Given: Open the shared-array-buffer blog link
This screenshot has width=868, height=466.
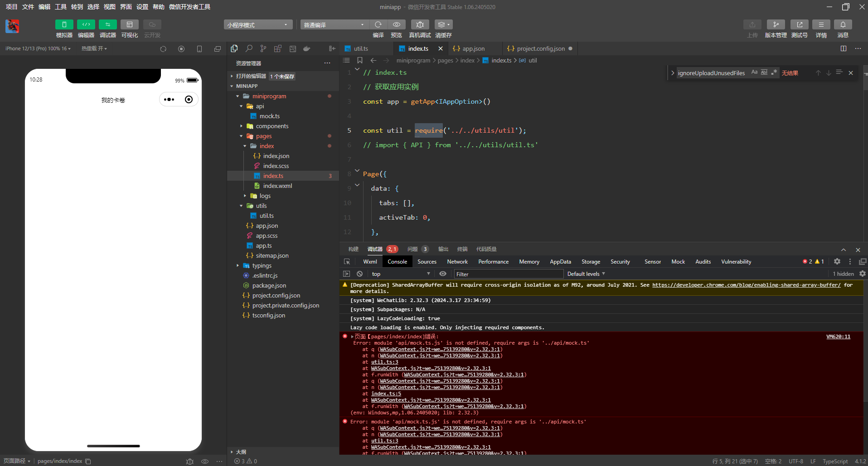Looking at the screenshot, I should 746,285.
